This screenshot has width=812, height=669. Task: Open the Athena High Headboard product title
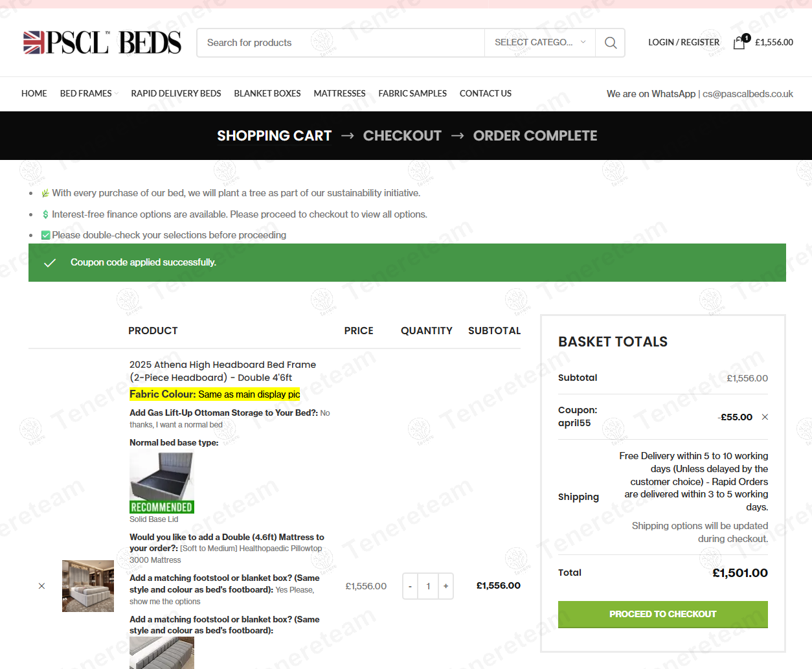(223, 371)
